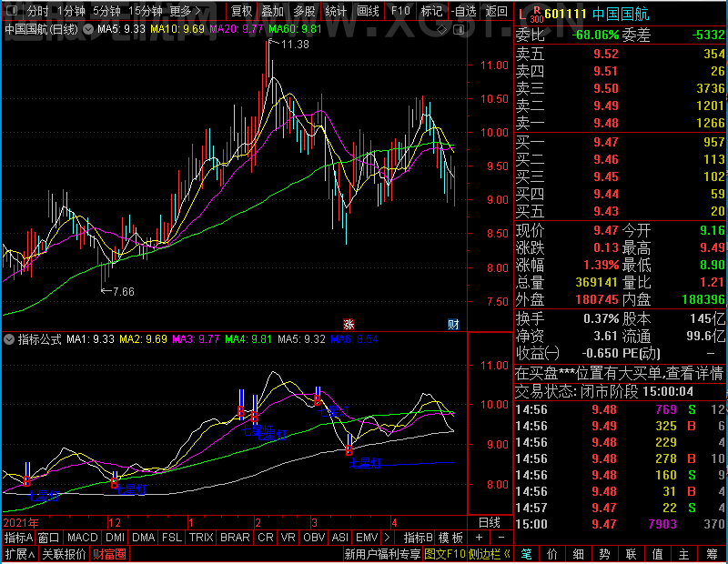Switch to the 5分钟 chart period

tap(106, 11)
